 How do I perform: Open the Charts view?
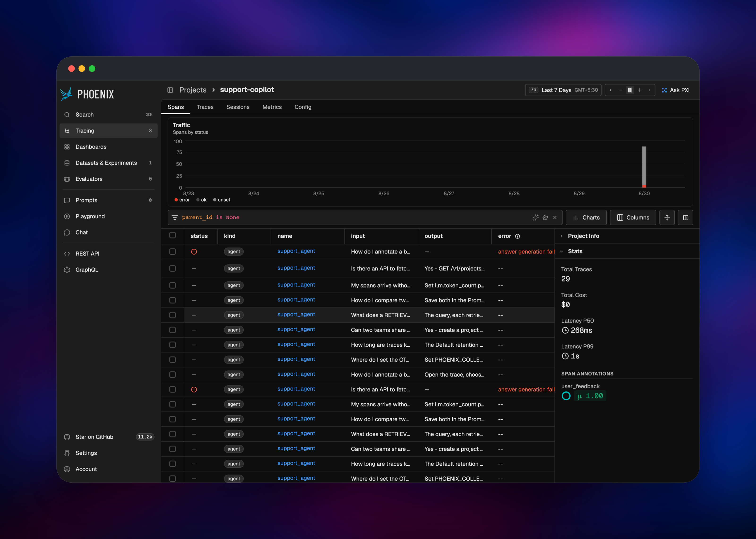pyautogui.click(x=586, y=217)
